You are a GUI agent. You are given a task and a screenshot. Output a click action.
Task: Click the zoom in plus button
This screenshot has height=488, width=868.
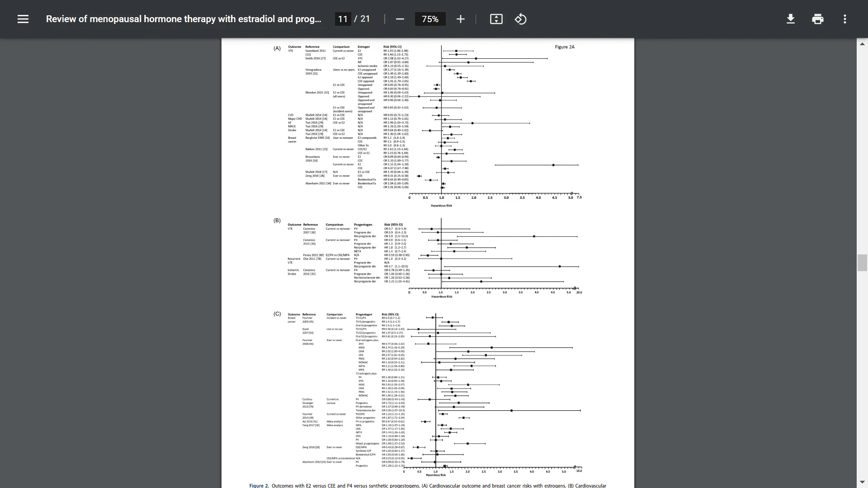[x=460, y=19]
